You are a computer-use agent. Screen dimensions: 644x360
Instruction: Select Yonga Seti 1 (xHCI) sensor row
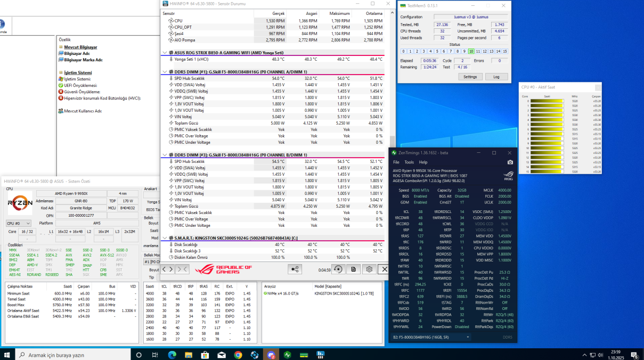coord(273,59)
